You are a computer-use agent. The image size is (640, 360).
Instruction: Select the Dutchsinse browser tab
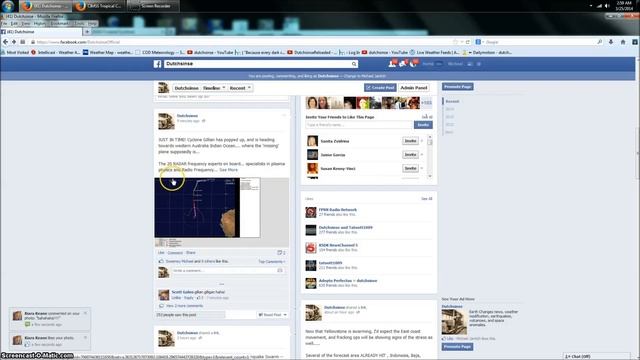coord(41,32)
